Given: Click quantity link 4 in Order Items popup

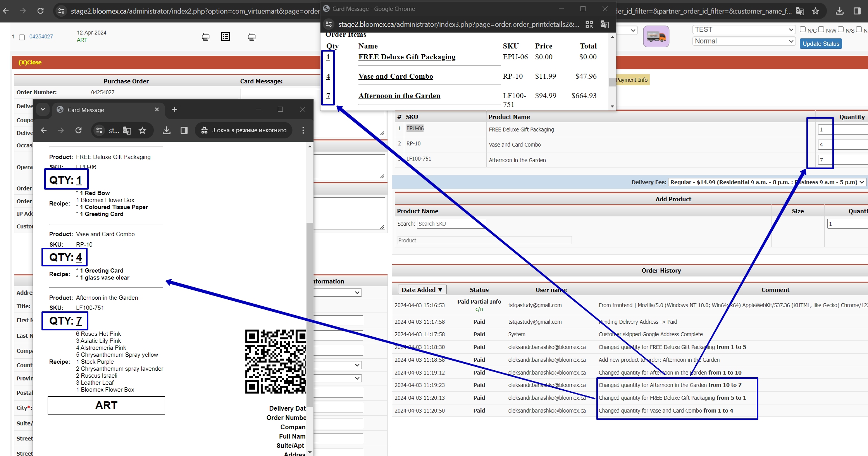Looking at the screenshot, I should 328,76.
